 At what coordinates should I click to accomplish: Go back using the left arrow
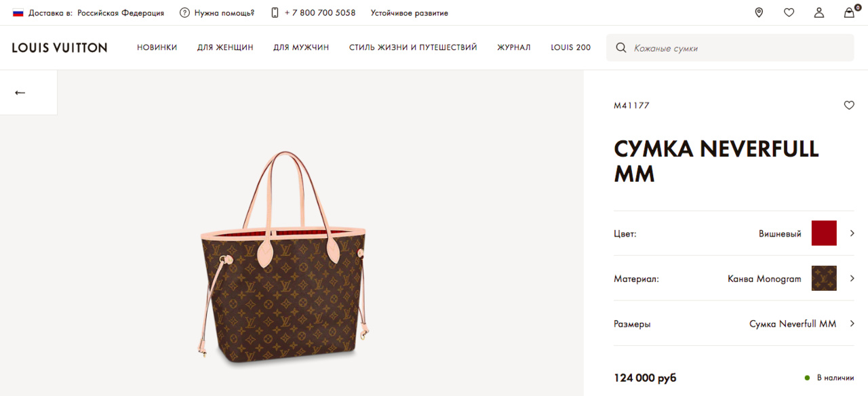pyautogui.click(x=20, y=93)
